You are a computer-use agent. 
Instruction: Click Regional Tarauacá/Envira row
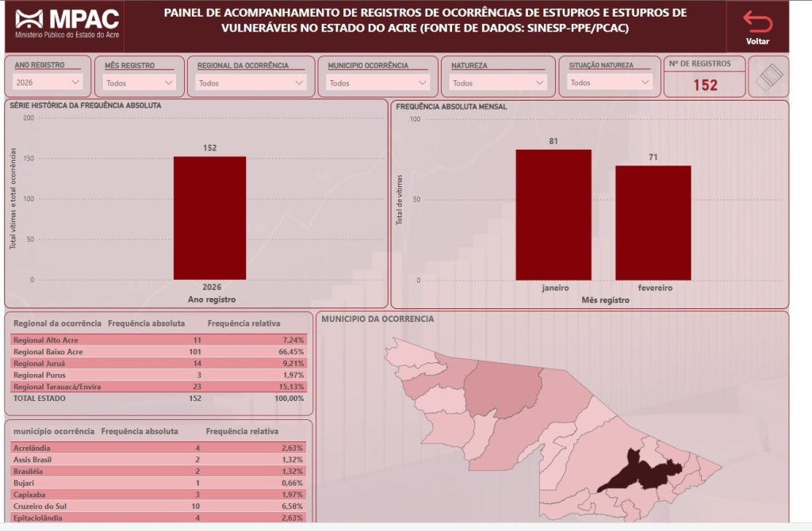pyautogui.click(x=159, y=386)
